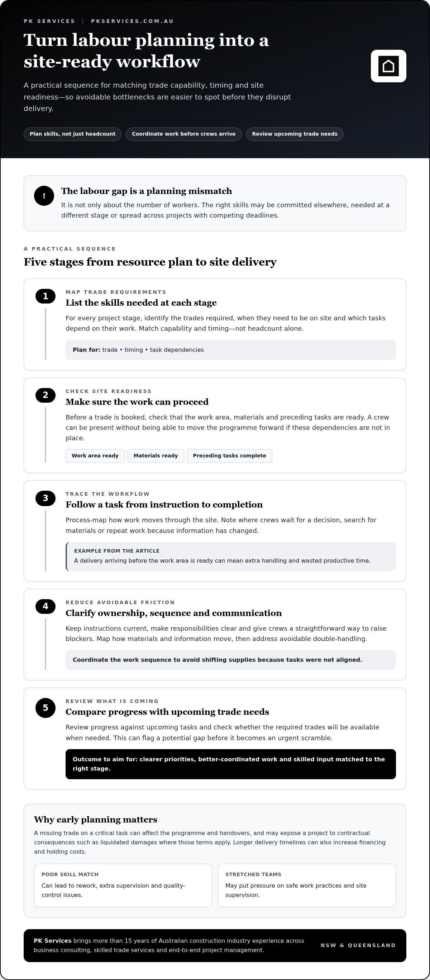Click 'Review upcoming trade needs' pill
Image resolution: width=430 pixels, height=980 pixels.
[x=295, y=134]
